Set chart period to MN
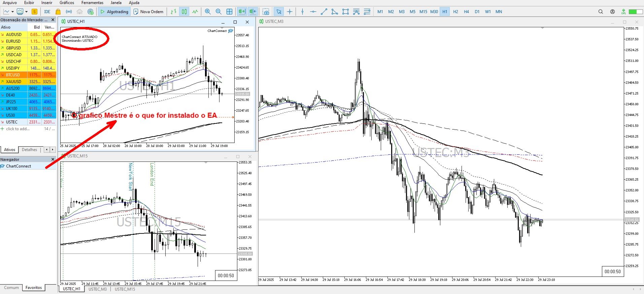The image size is (644, 294). tap(499, 12)
